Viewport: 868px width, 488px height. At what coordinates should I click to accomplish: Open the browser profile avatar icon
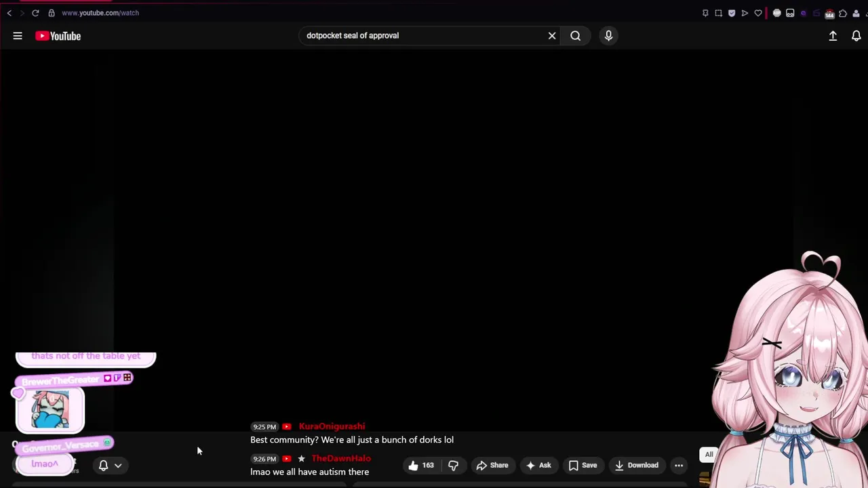(x=856, y=13)
